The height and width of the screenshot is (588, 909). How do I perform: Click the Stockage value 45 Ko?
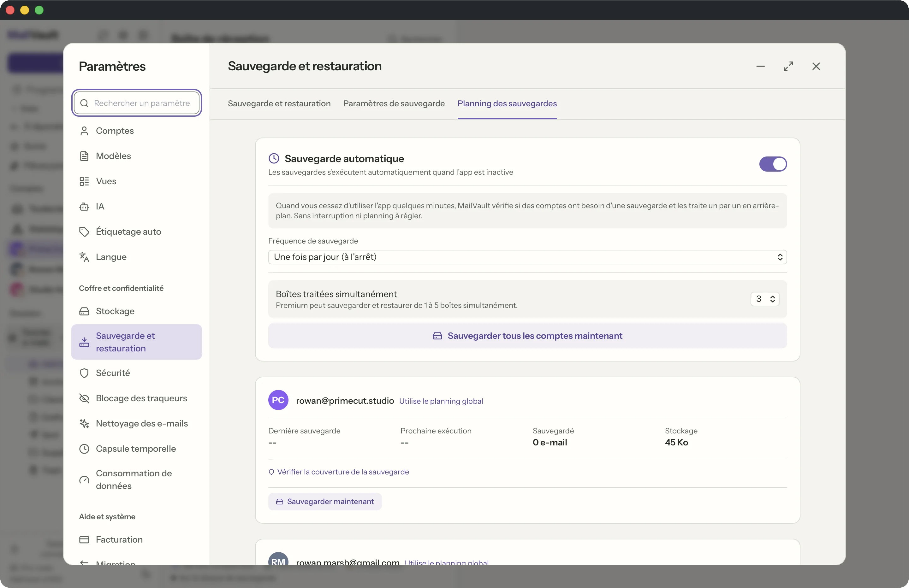pos(676,443)
